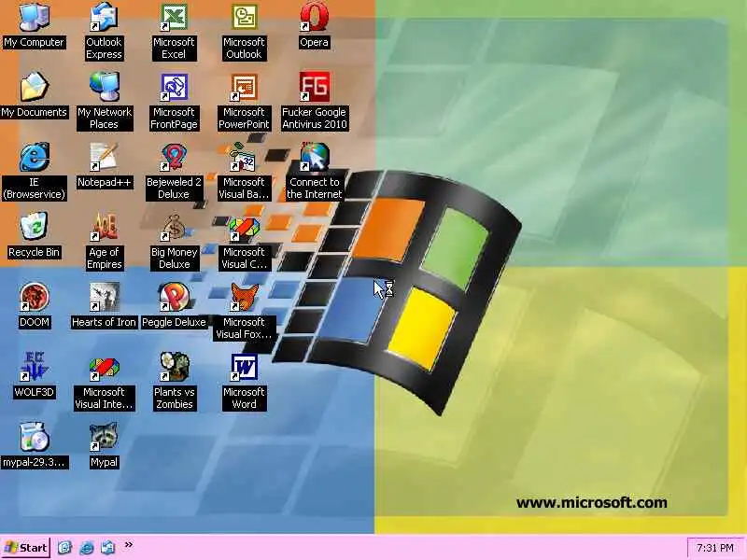Click Show Desktop in Quick Launch
The height and width of the screenshot is (560, 747).
tap(64, 548)
